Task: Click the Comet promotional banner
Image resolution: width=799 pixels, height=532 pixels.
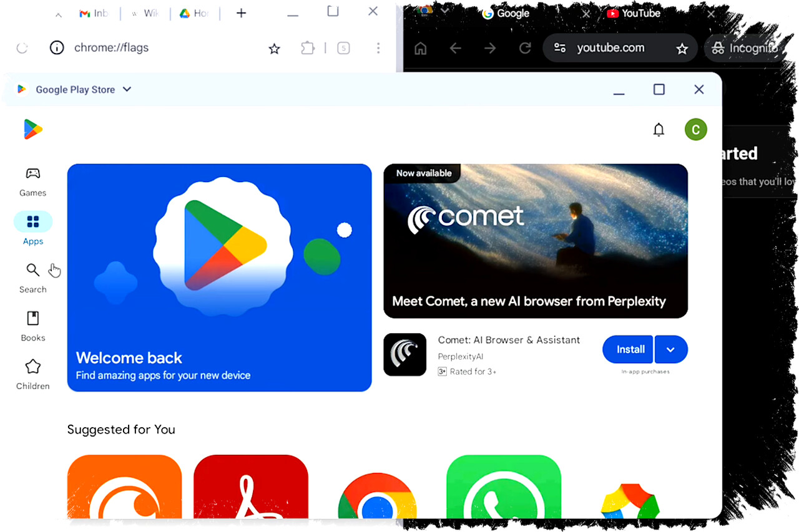Action: [x=535, y=241]
